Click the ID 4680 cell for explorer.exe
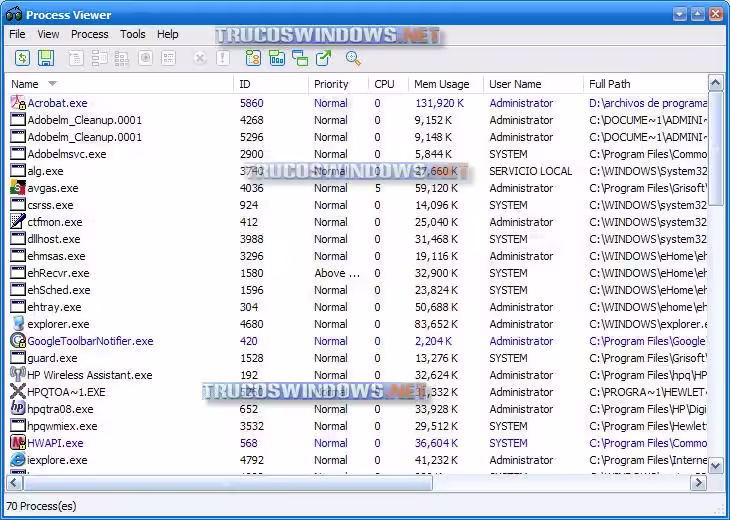This screenshot has height=520, width=730. pyautogui.click(x=251, y=324)
